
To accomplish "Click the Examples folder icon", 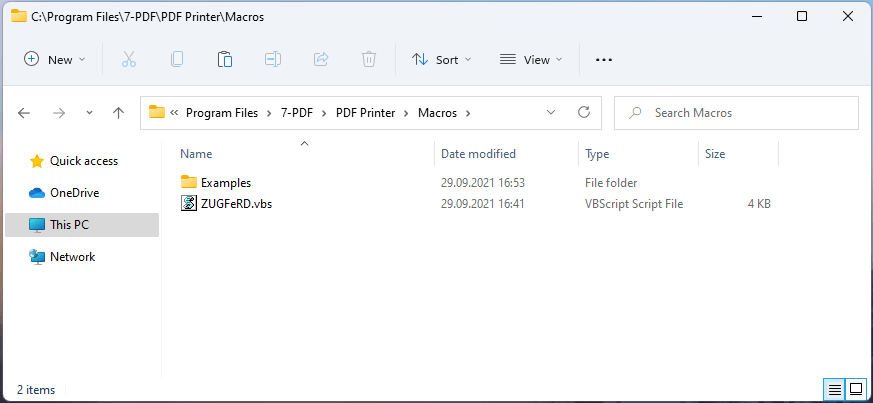I will pos(189,182).
